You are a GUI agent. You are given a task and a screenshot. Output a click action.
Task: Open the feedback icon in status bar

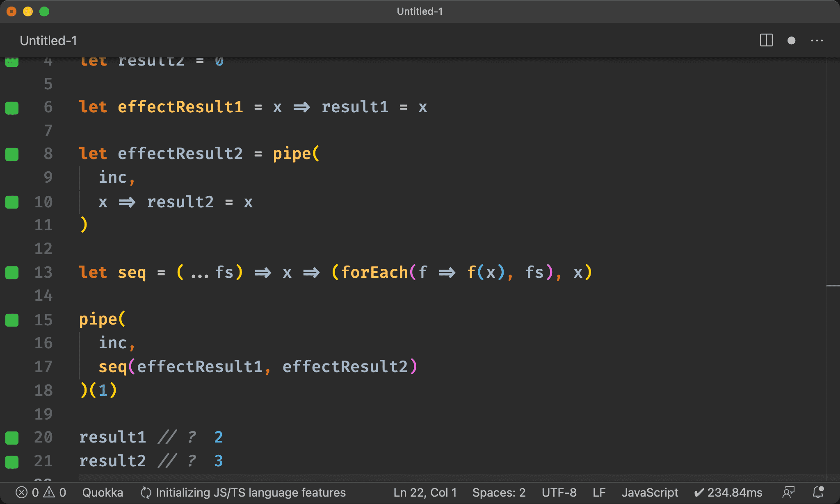pyautogui.click(x=789, y=492)
